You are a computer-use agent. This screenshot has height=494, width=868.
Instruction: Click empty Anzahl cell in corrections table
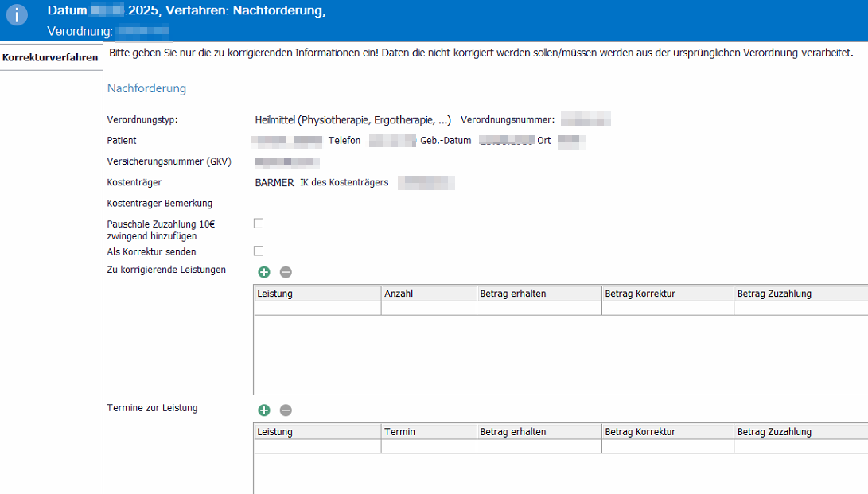[x=429, y=308]
